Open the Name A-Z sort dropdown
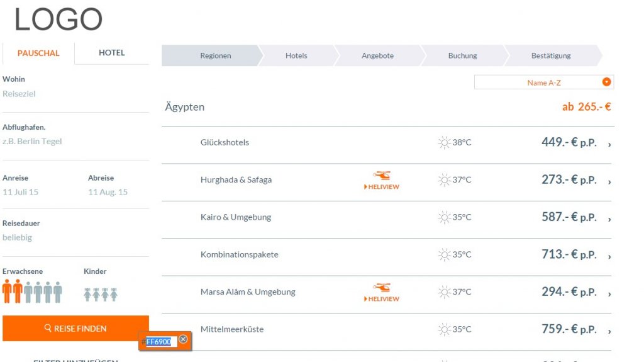The image size is (644, 362). (606, 82)
